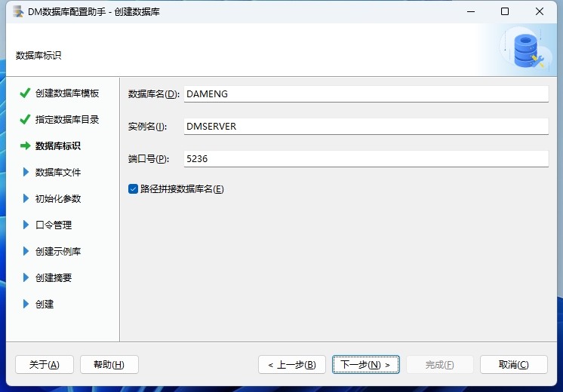Select 创建示例库 step label
Image resolution: width=563 pixels, height=392 pixels.
tap(58, 252)
